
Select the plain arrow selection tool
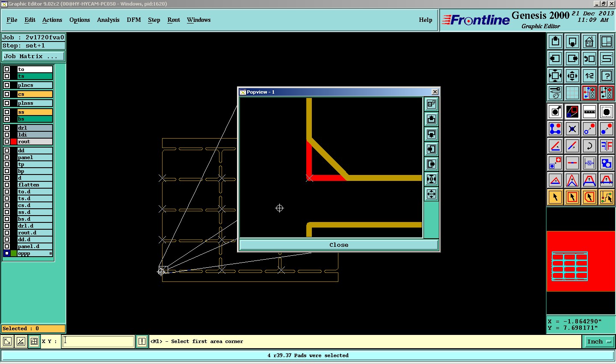555,197
